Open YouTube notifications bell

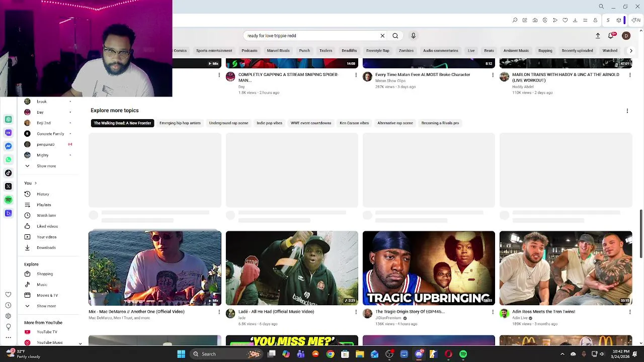point(611,36)
